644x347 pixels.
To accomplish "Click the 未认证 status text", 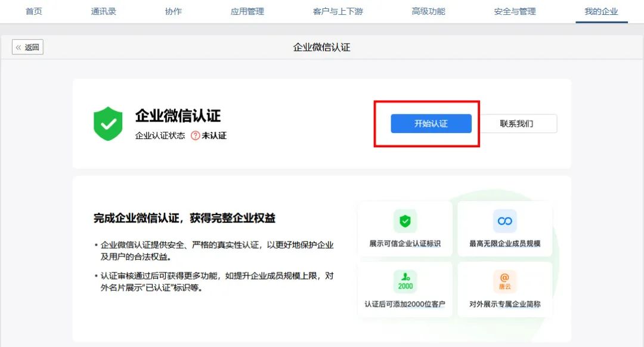I will [214, 135].
